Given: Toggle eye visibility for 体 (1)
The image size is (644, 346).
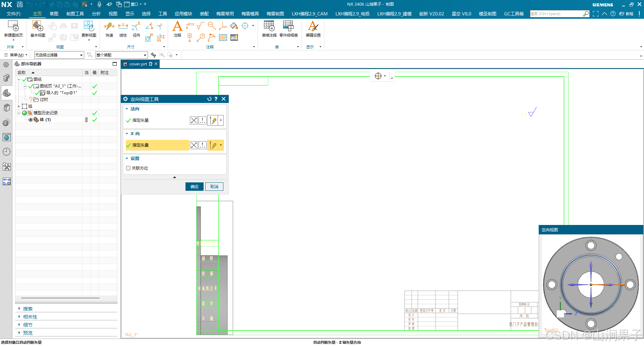Looking at the screenshot, I should [31, 120].
